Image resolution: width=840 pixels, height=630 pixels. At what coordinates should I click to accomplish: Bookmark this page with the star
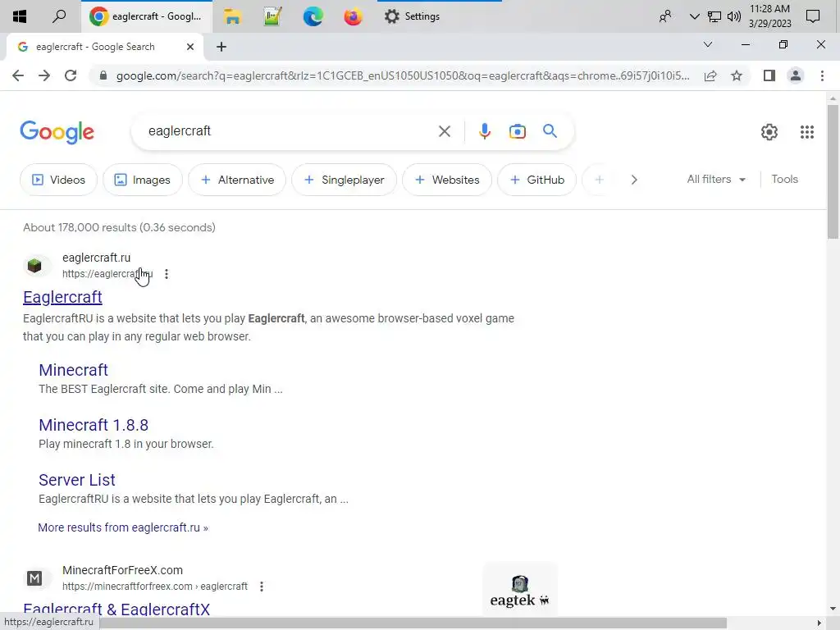[737, 75]
